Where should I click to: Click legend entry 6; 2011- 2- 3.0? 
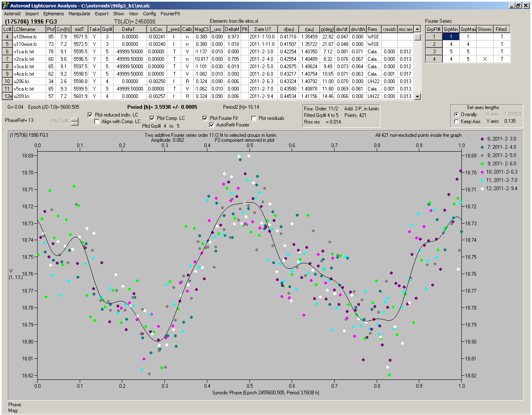pos(499,139)
